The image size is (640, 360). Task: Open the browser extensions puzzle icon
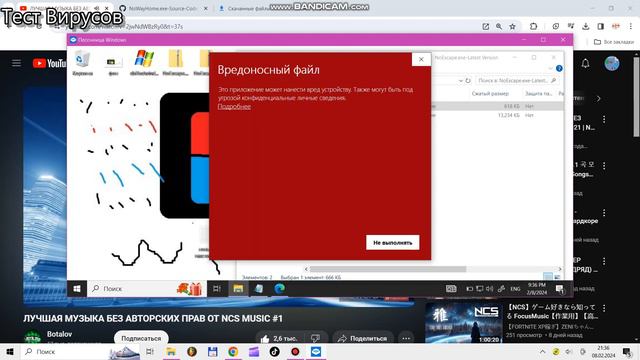pyautogui.click(x=533, y=27)
